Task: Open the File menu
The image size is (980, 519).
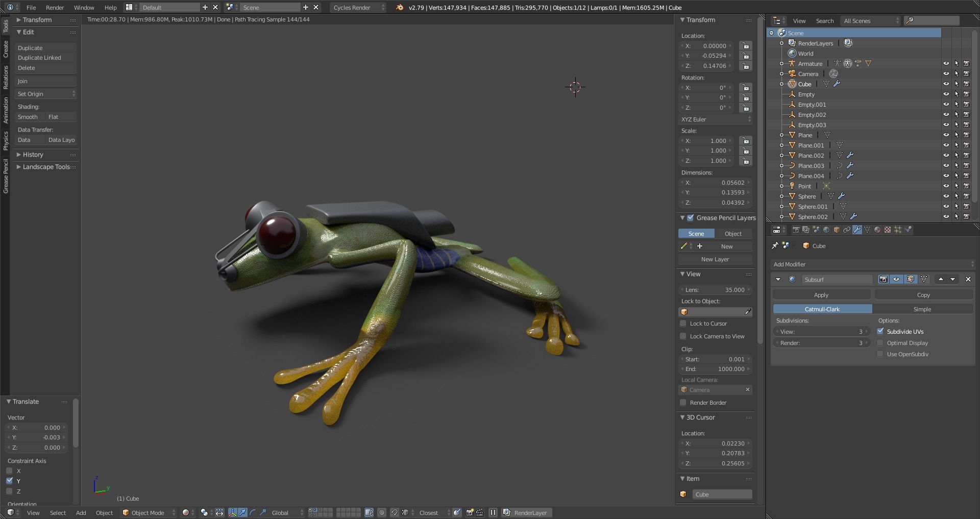Action: pos(31,8)
